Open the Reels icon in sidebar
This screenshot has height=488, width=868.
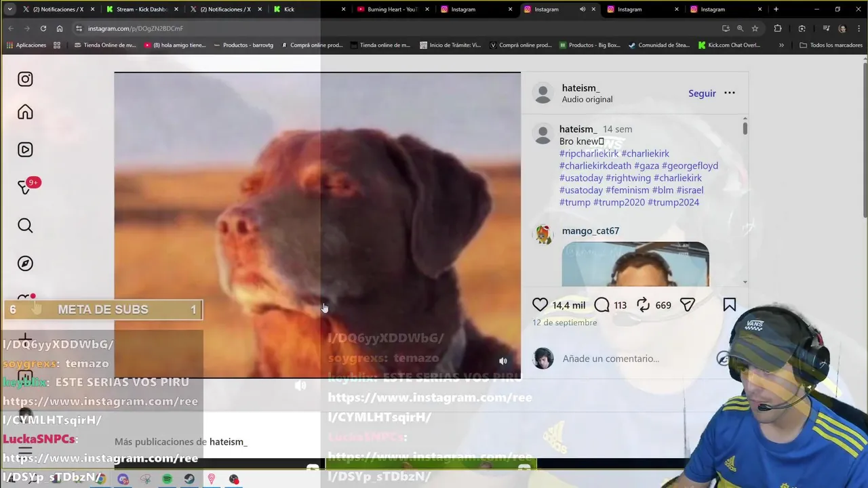tap(25, 150)
